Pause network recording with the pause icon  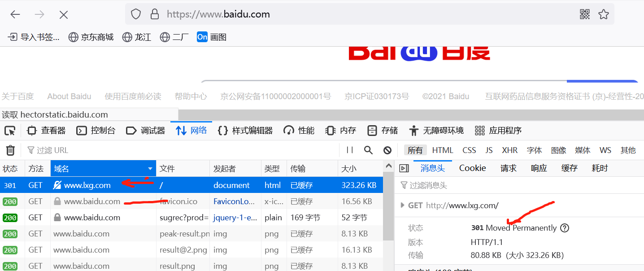point(350,150)
